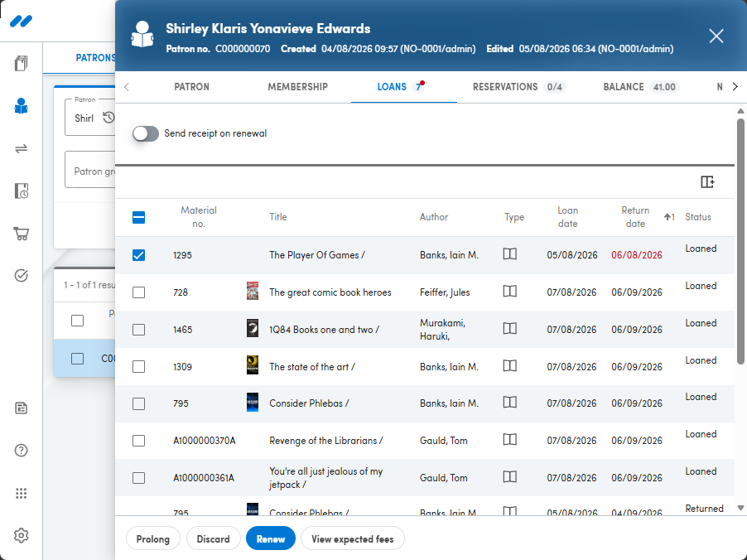Open the reports icon in left sidebar

click(21, 408)
